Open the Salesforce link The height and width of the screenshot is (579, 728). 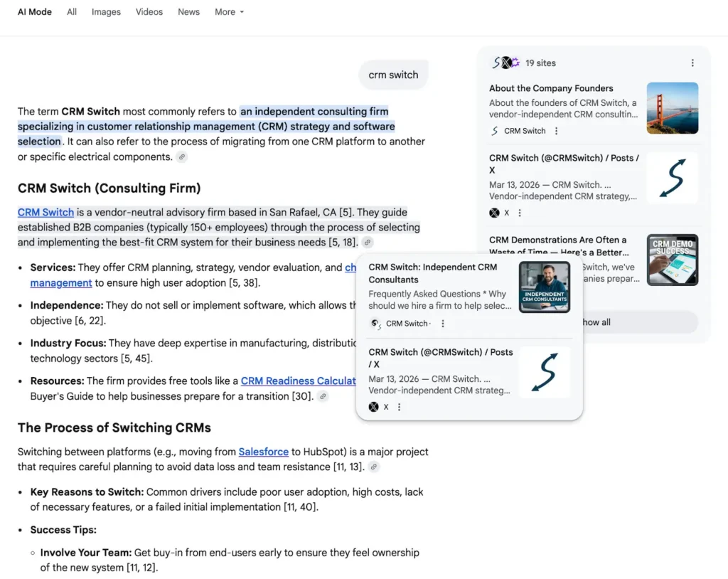coord(264,452)
